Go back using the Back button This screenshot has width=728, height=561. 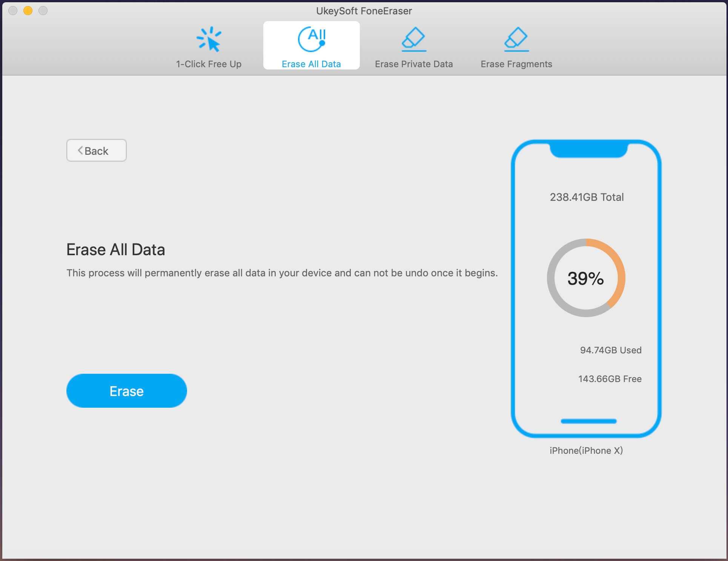97,150
